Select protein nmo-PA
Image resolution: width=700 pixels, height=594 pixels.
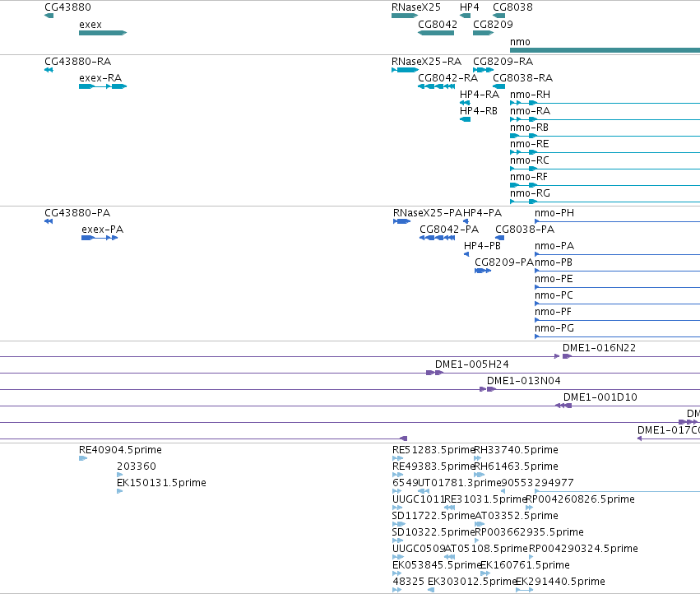554,246
